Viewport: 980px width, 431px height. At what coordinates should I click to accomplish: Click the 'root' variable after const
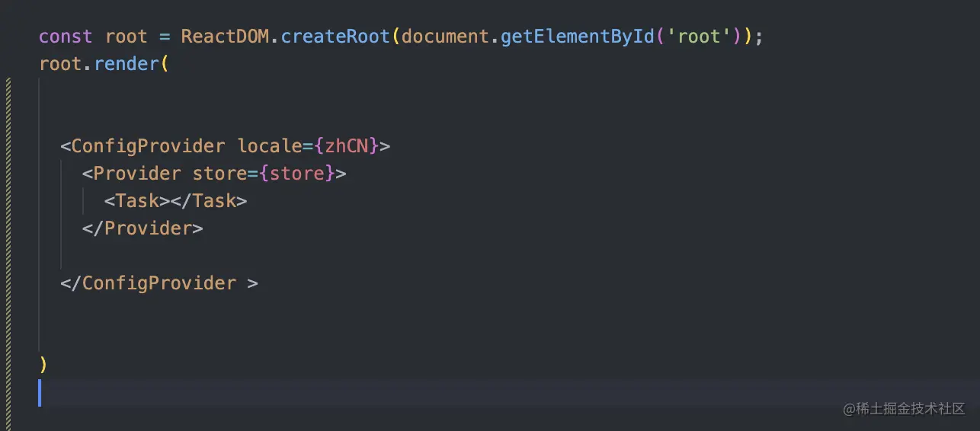(x=127, y=37)
